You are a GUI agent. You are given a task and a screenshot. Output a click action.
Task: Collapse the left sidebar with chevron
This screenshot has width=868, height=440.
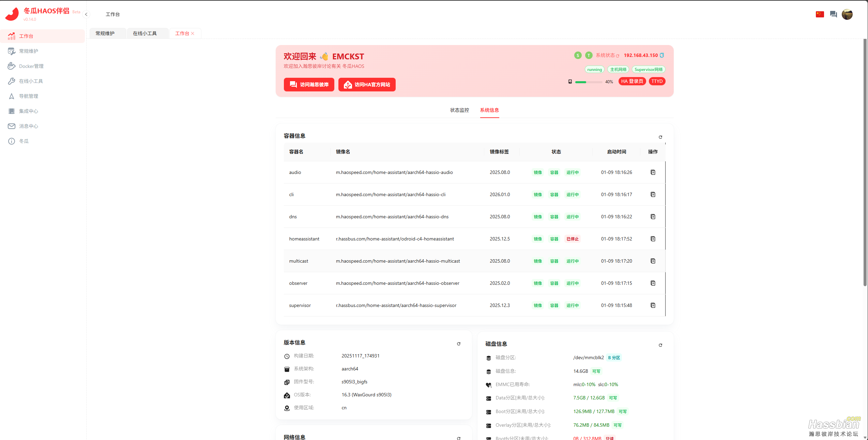(86, 14)
